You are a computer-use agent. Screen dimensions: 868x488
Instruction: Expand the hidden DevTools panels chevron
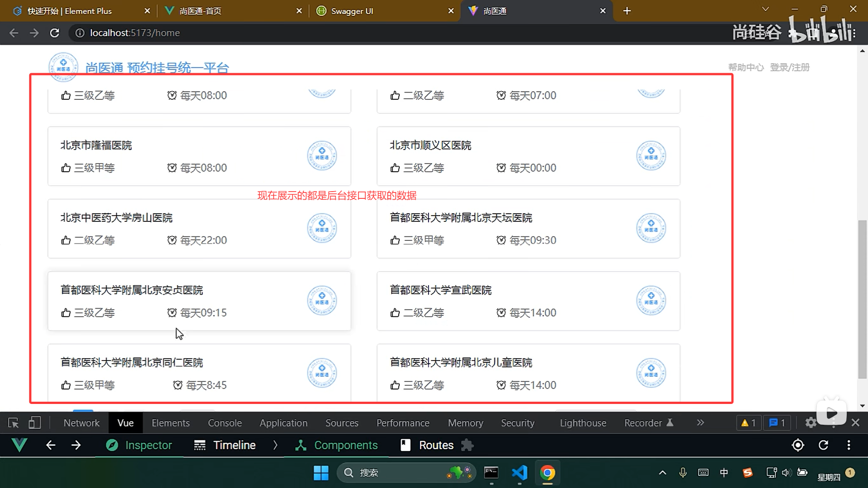tap(700, 422)
